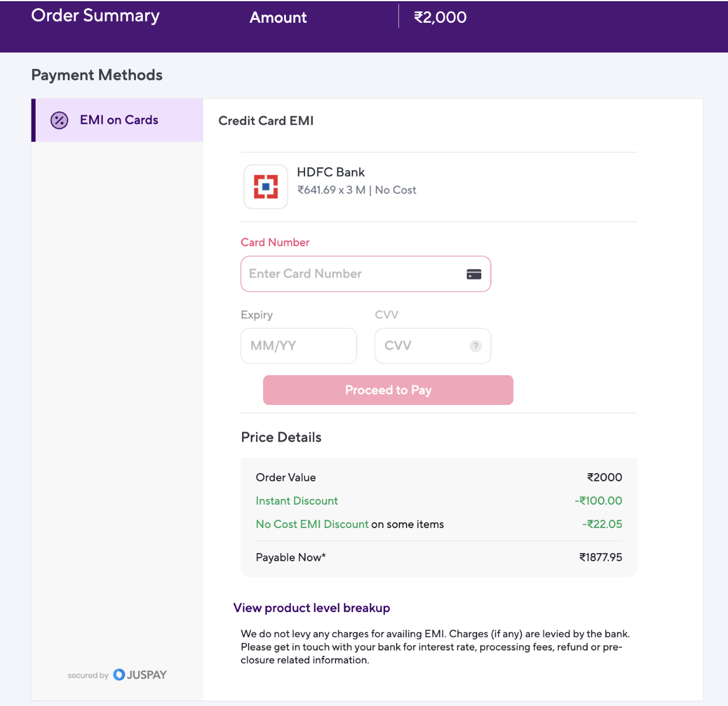The height and width of the screenshot is (706, 728).
Task: Click into the CVV input field
Action: pyautogui.click(x=423, y=346)
